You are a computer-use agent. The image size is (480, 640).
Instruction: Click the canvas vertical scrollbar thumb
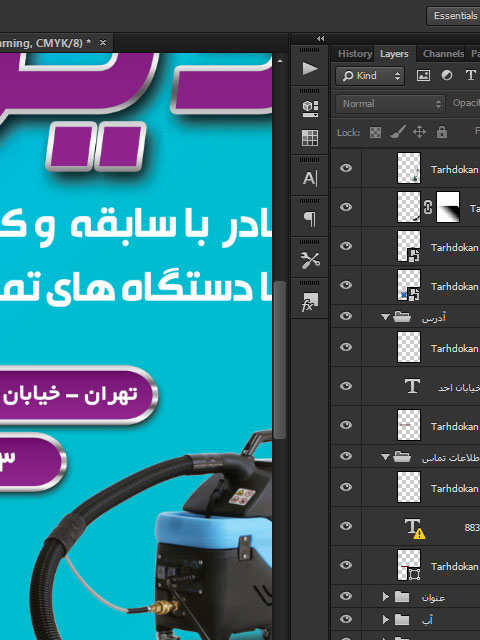coord(280,360)
